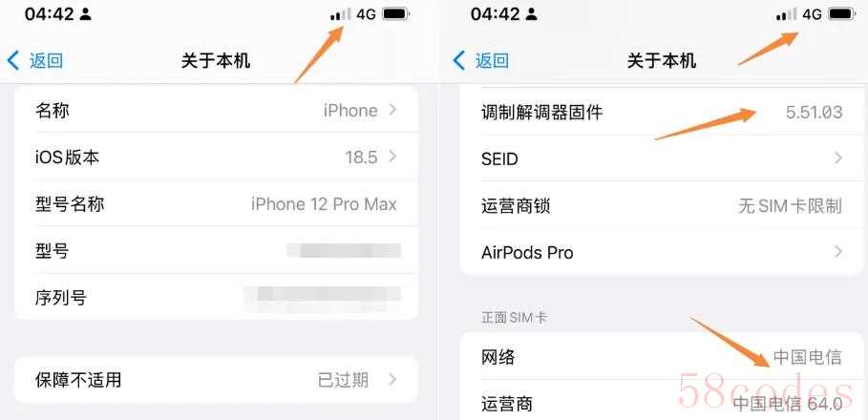
Task: Expand the AirPods Pro row chevron
Action: click(x=838, y=252)
